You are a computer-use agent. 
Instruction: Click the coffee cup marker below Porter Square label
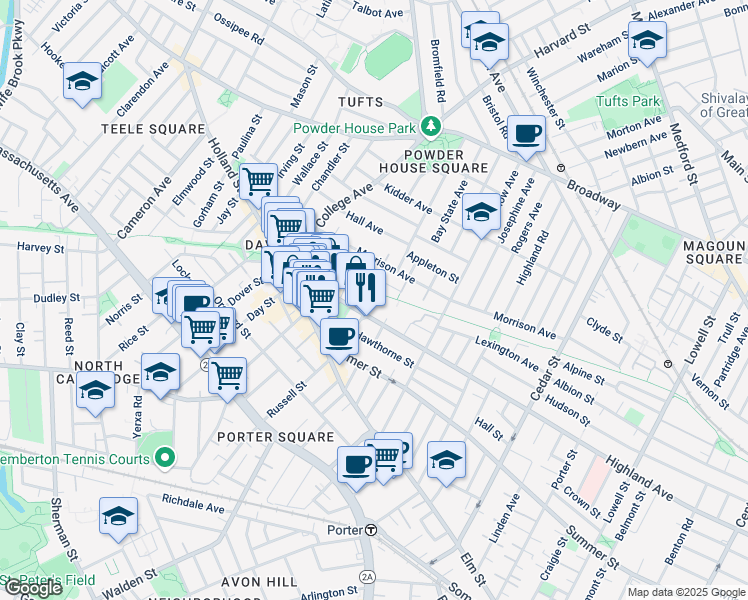tap(356, 468)
